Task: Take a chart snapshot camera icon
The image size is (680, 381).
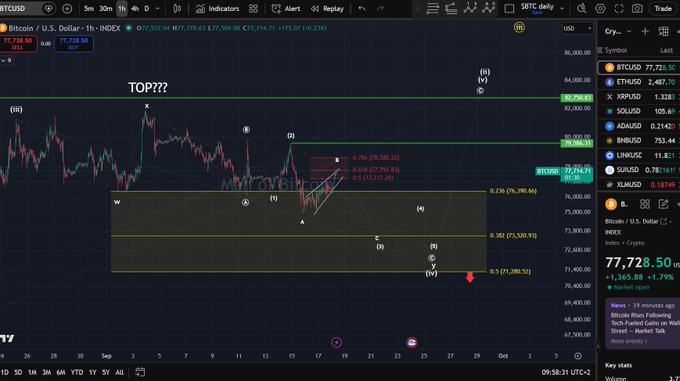Action: pos(637,8)
